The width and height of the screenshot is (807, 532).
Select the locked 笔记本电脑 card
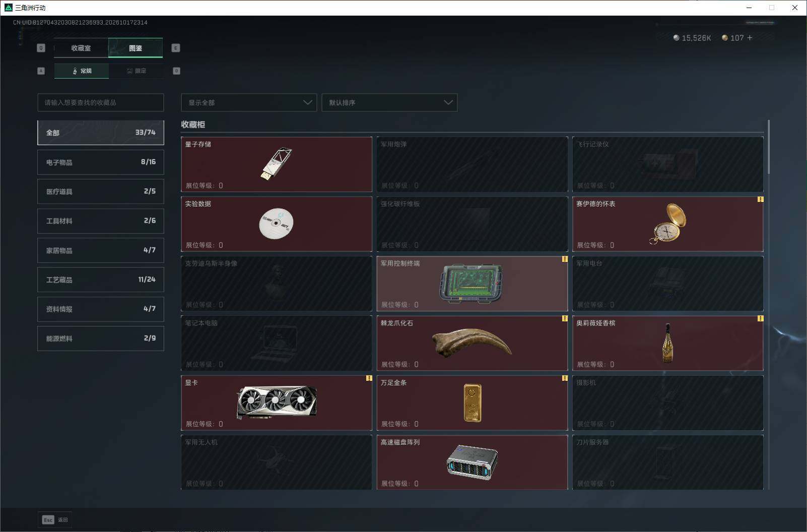[277, 343]
